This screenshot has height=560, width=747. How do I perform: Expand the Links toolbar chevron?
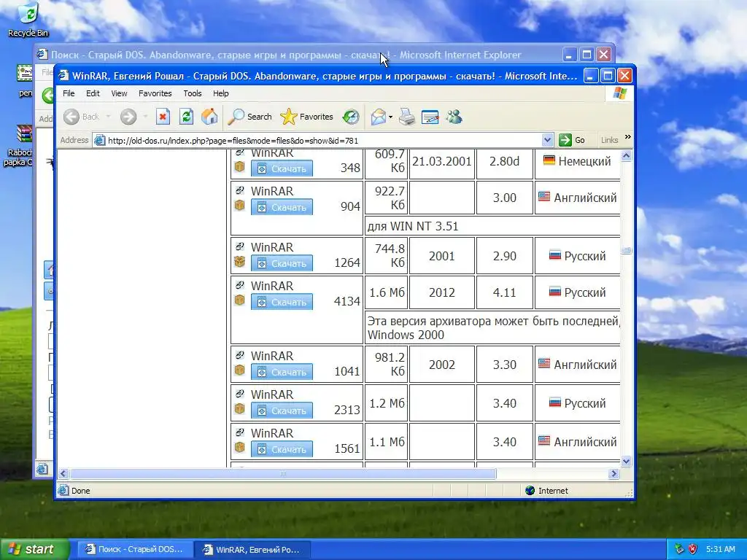pyautogui.click(x=628, y=137)
